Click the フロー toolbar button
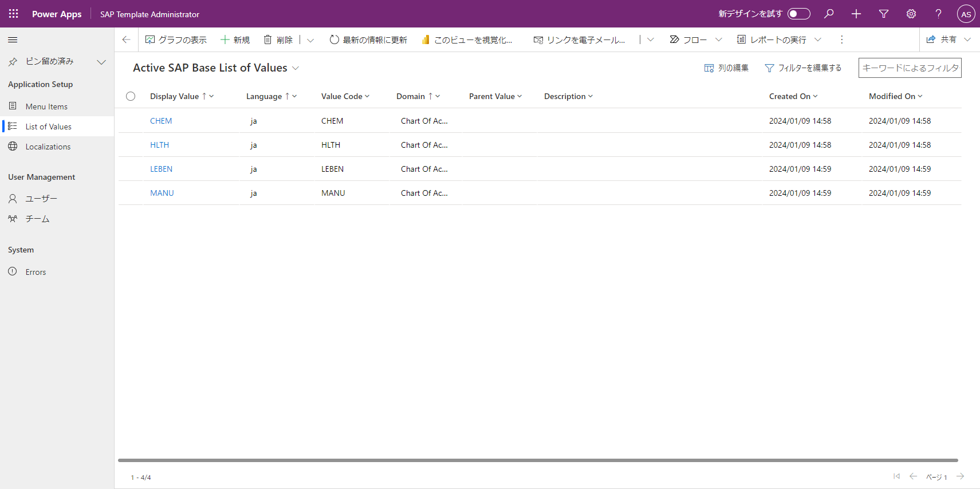Image resolution: width=980 pixels, height=489 pixels. (688, 40)
